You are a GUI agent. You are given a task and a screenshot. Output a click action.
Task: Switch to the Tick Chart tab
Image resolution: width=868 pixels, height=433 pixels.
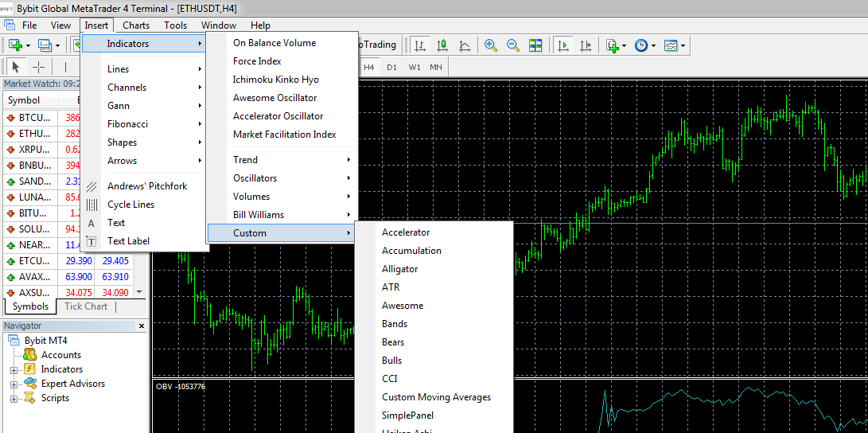(86, 306)
